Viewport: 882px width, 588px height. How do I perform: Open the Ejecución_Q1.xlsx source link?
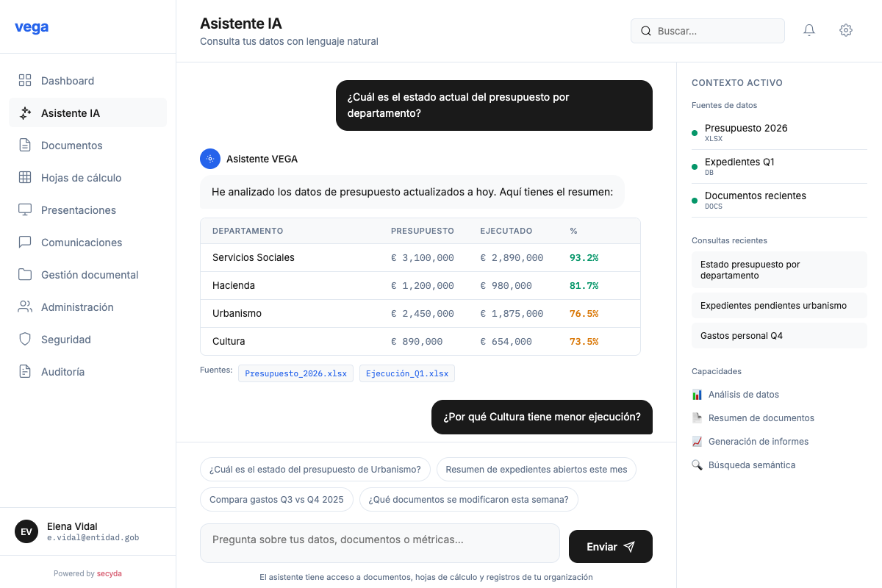(x=407, y=373)
